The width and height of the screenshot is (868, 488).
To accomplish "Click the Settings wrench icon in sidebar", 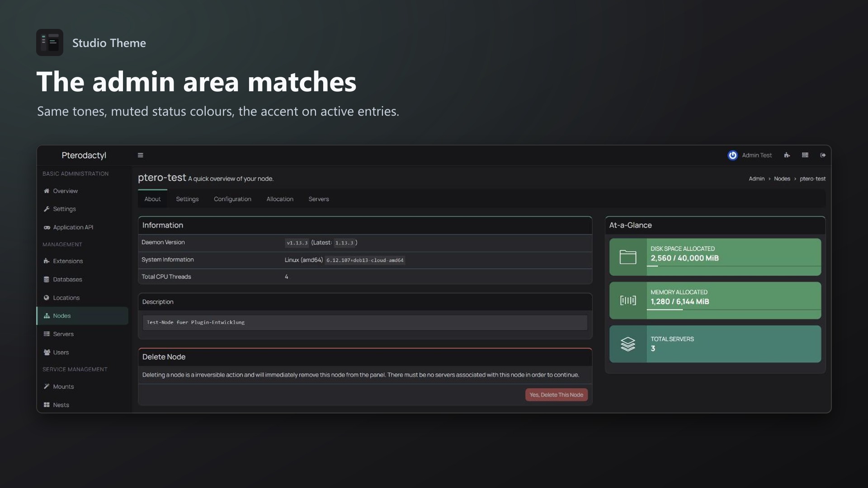I will [47, 209].
